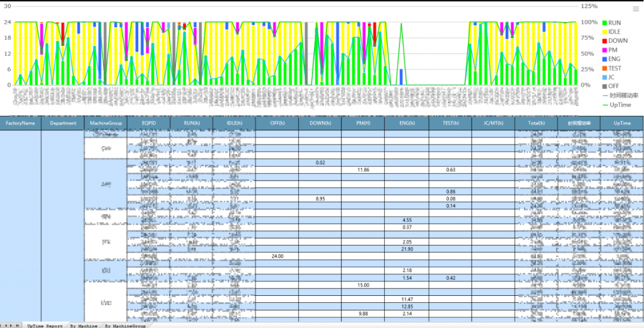Toggle the ENG series in the legend
Image resolution: width=644 pixels, height=328 pixels.
(x=611, y=59)
